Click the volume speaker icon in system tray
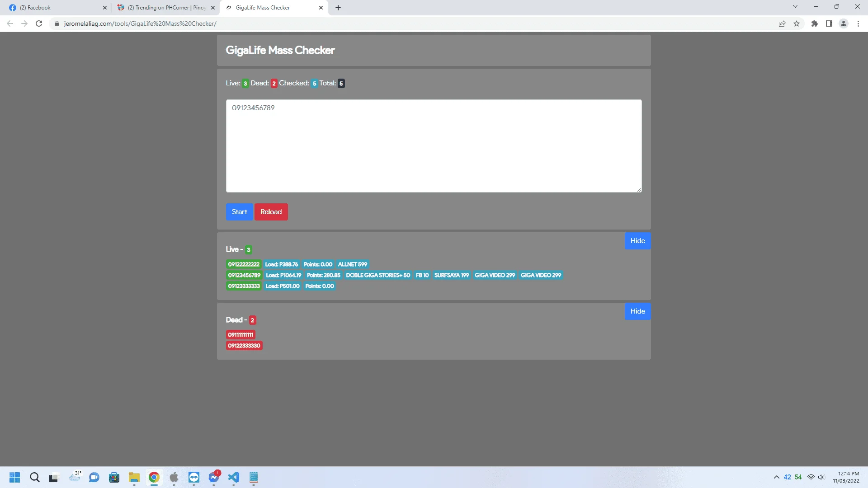The image size is (868, 488). 821,477
